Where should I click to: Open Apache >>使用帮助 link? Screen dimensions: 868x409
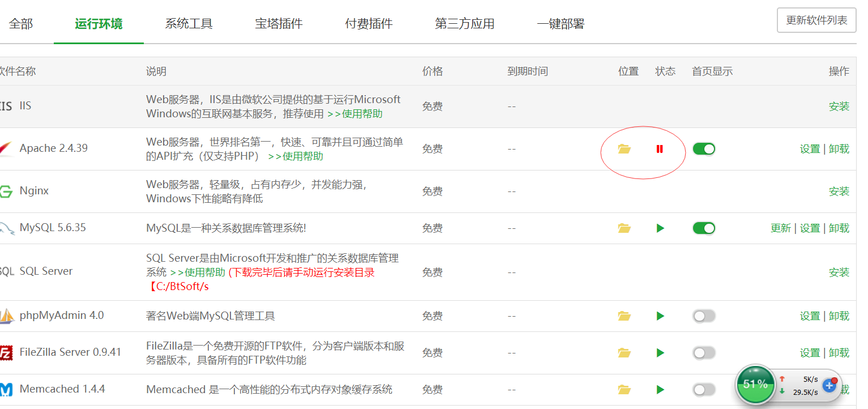click(x=296, y=156)
